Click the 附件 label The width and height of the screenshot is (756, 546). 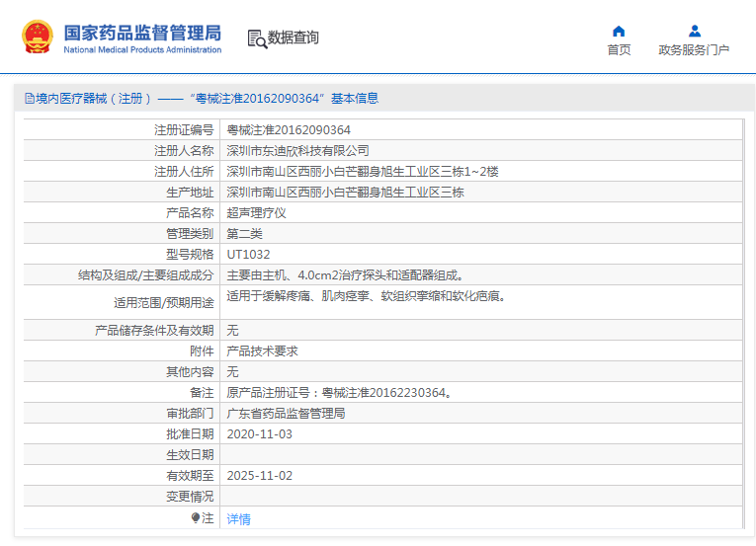pyautogui.click(x=202, y=351)
